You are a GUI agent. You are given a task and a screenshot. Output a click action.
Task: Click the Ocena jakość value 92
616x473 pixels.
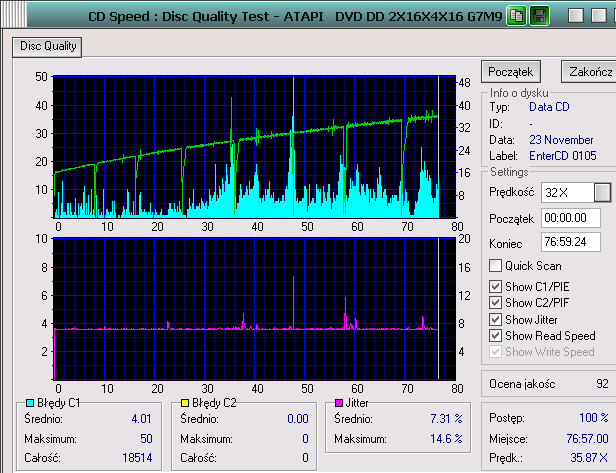point(602,384)
